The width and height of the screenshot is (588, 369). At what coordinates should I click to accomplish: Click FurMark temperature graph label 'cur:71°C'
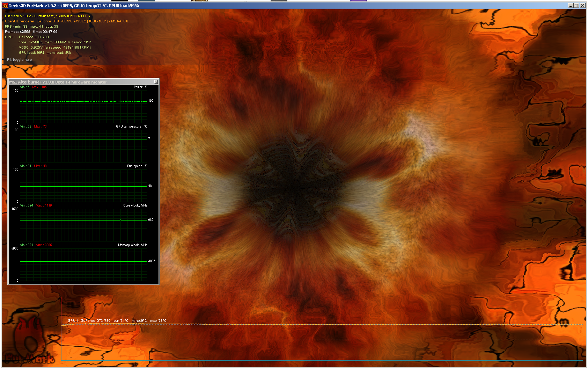point(121,321)
